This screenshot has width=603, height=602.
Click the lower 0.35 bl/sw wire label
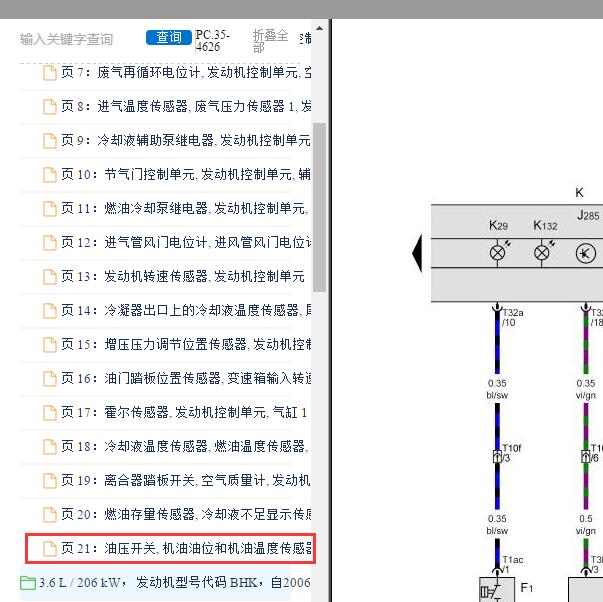(x=497, y=524)
